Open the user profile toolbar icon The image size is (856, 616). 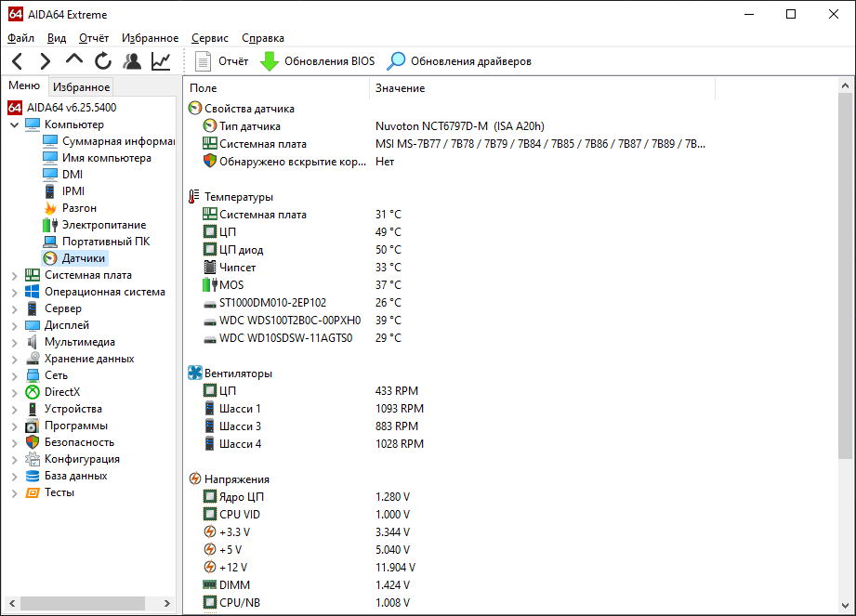tap(132, 61)
